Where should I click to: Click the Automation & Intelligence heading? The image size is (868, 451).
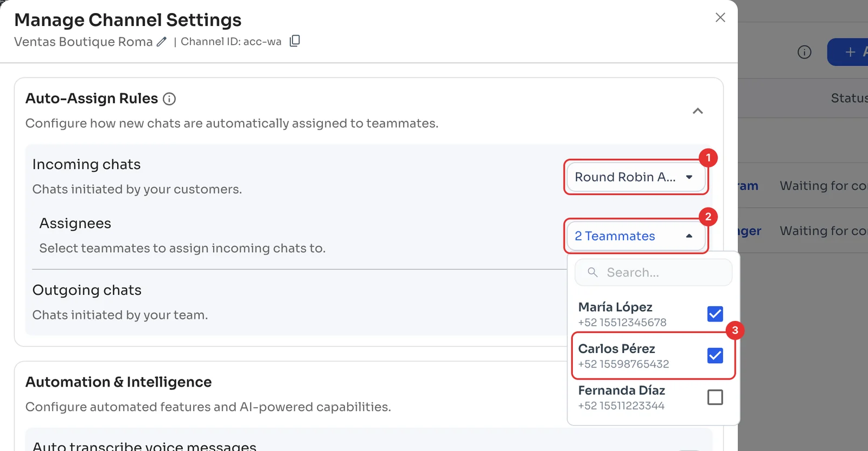point(118,382)
